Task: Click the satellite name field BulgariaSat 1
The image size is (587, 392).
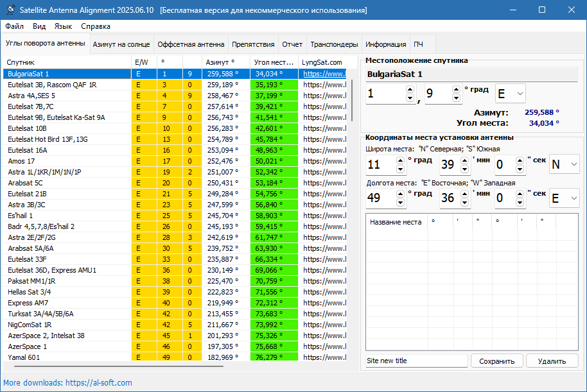Action: click(471, 74)
